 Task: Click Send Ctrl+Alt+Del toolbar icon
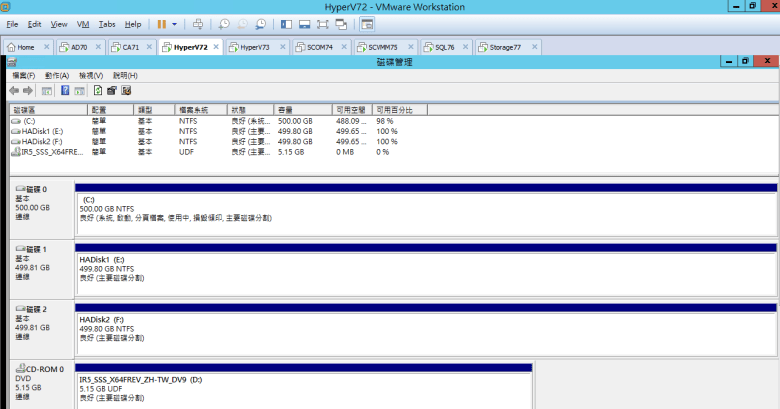tap(198, 23)
